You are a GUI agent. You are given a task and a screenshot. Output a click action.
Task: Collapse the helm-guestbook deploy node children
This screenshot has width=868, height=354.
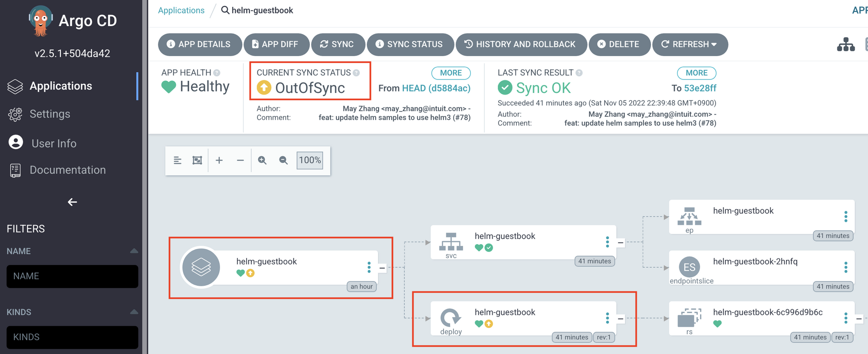point(621,319)
